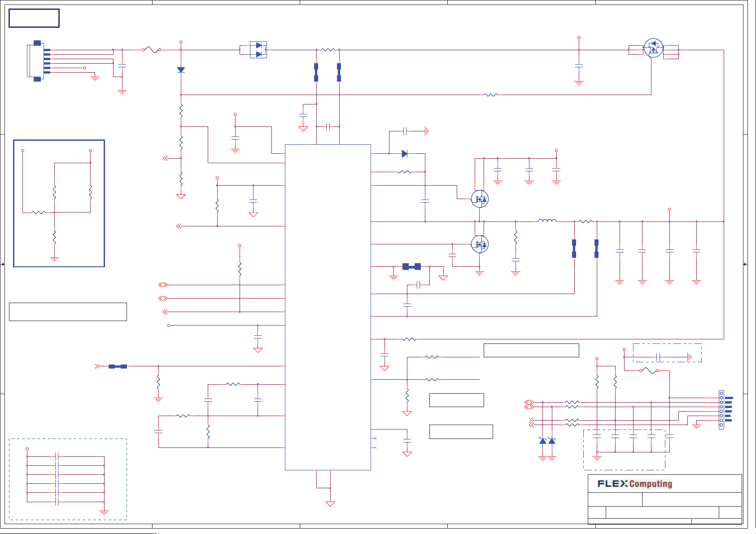Viewport: 756px width, 534px height.
Task: Click the blank note box right of feedback resistors
Action: (x=531, y=350)
